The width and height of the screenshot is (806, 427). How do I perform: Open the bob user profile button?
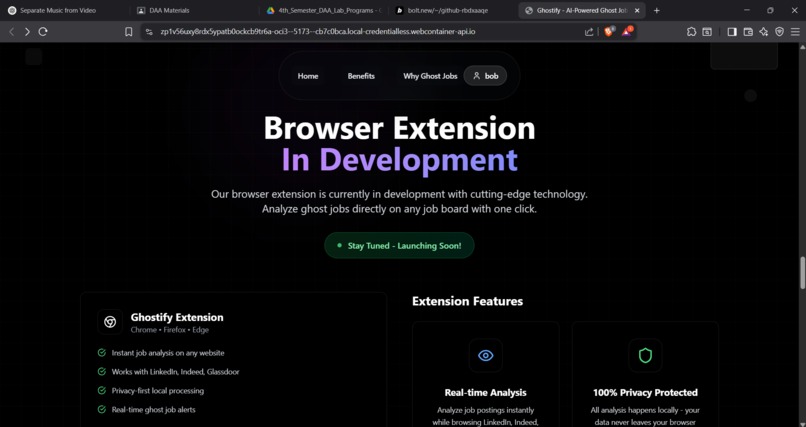tap(485, 76)
